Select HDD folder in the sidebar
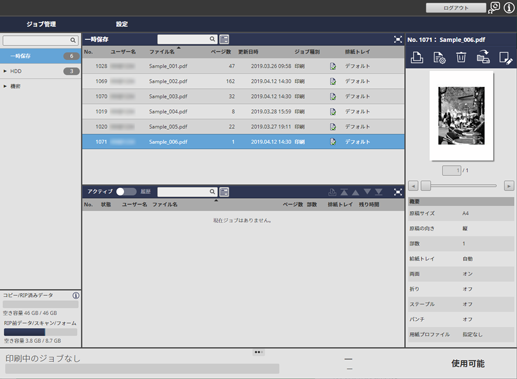Viewport: 517px width, 379px height. 40,71
